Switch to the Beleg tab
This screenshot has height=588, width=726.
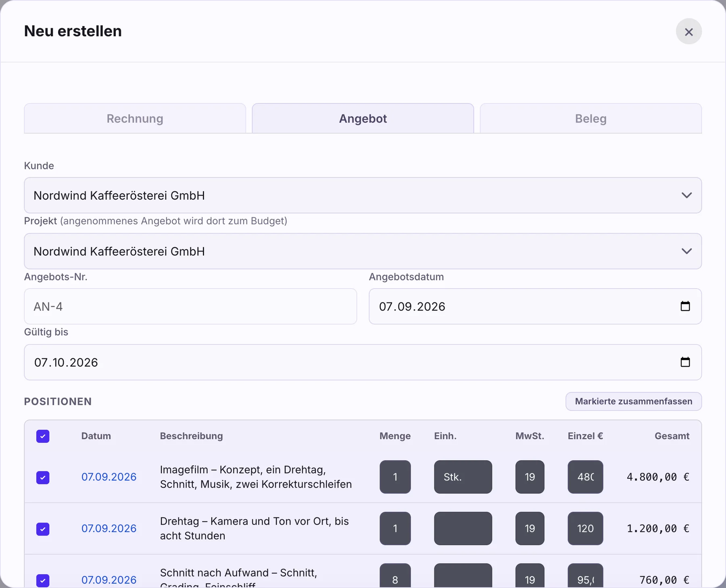(x=590, y=118)
